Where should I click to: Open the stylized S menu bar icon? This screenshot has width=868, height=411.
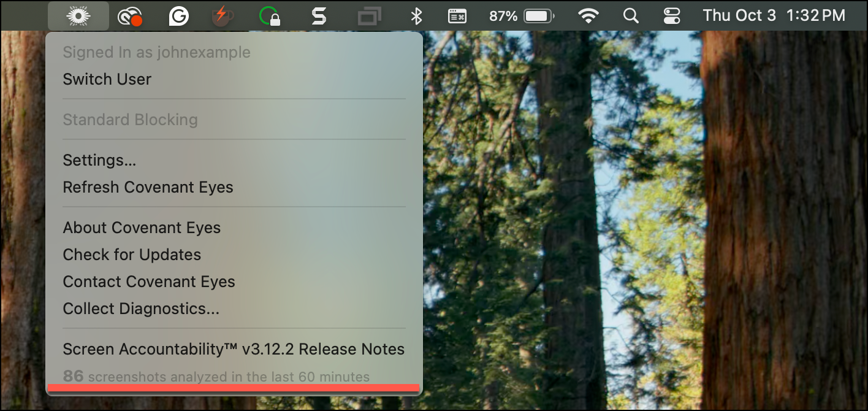(319, 16)
